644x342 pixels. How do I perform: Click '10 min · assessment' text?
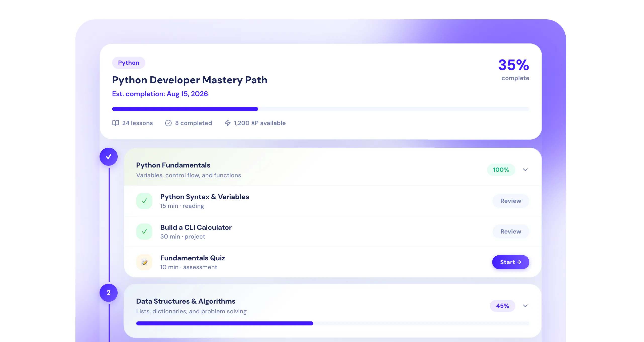coord(189,267)
